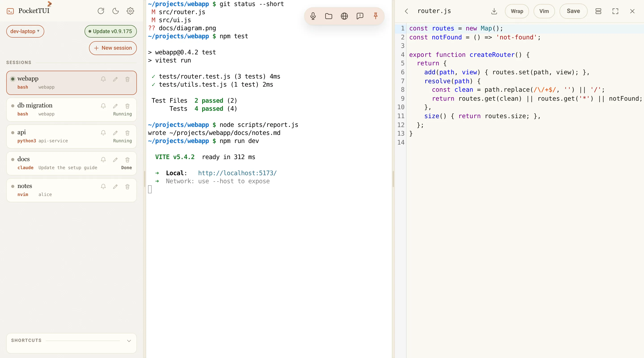Refresh sessions with the reload icon
The height and width of the screenshot is (358, 644).
coord(101,11)
